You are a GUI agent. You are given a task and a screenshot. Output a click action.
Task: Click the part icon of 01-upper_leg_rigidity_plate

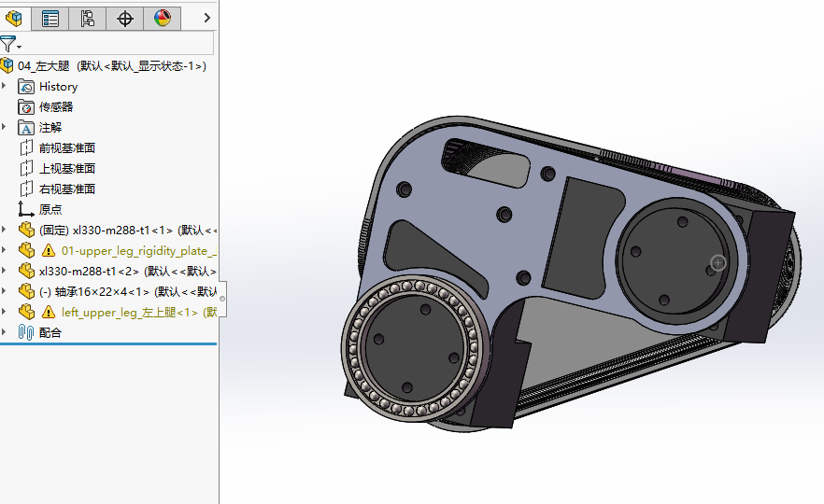coord(26,250)
